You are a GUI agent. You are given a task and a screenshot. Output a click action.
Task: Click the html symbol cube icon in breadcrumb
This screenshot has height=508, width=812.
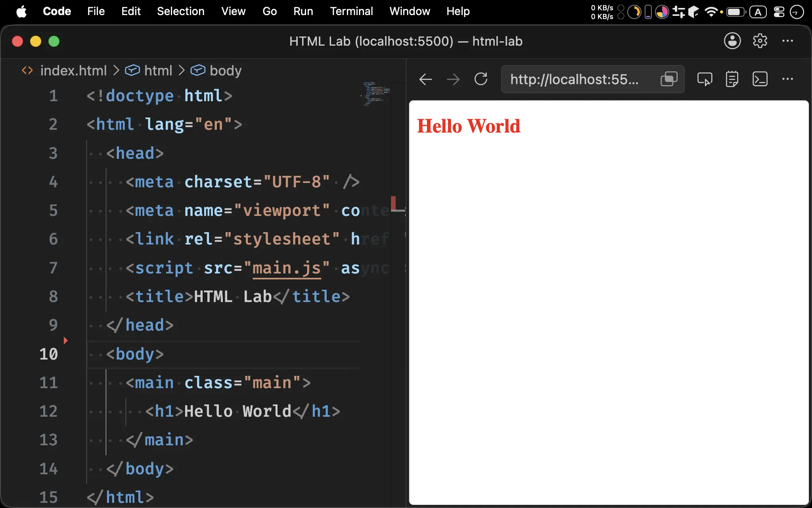click(x=132, y=70)
